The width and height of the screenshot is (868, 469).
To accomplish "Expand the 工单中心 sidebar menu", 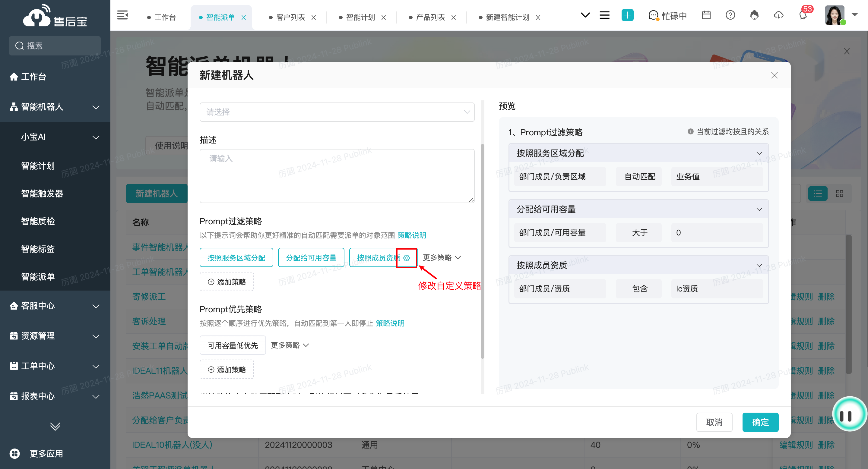I will (x=96, y=367).
